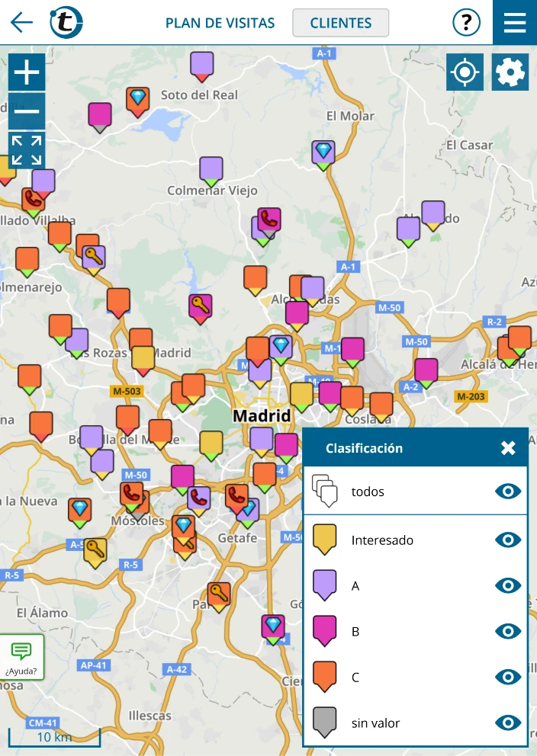Toggle visibility of classification A

click(508, 586)
